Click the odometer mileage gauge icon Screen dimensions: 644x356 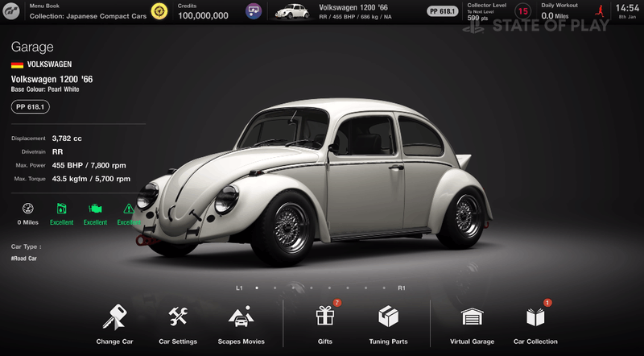pyautogui.click(x=28, y=209)
